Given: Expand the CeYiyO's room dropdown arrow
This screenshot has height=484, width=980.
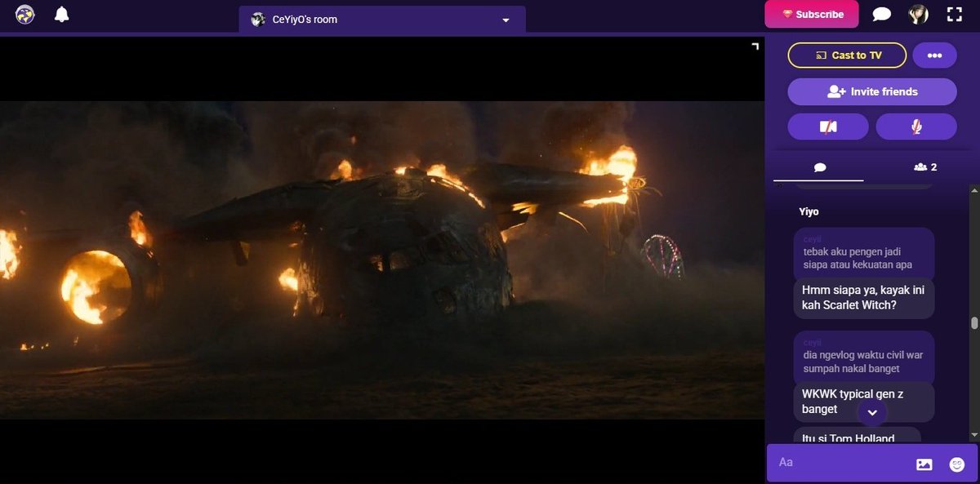Looking at the screenshot, I should pos(506,20).
